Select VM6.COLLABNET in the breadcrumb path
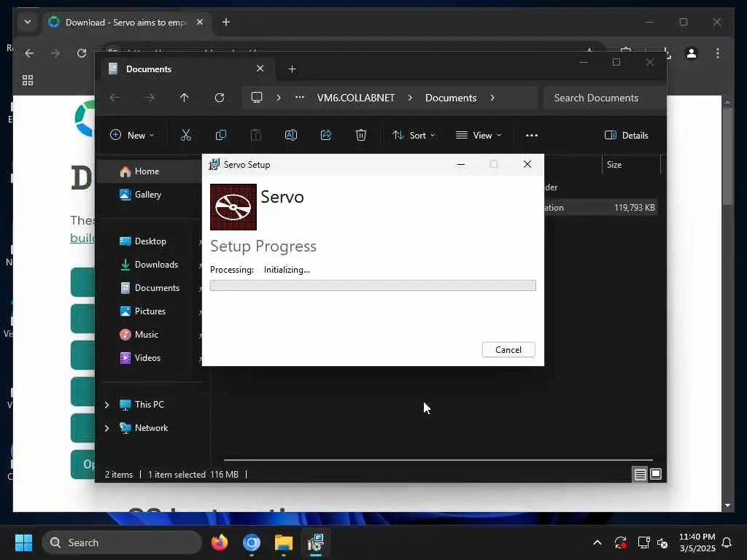 pos(356,98)
